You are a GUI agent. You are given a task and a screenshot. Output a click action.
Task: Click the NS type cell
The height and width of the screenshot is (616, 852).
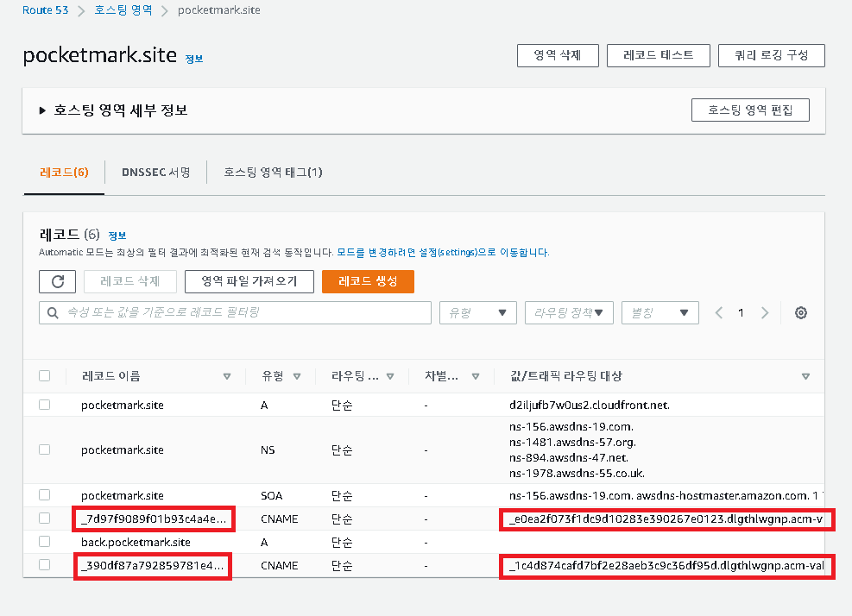[268, 449]
